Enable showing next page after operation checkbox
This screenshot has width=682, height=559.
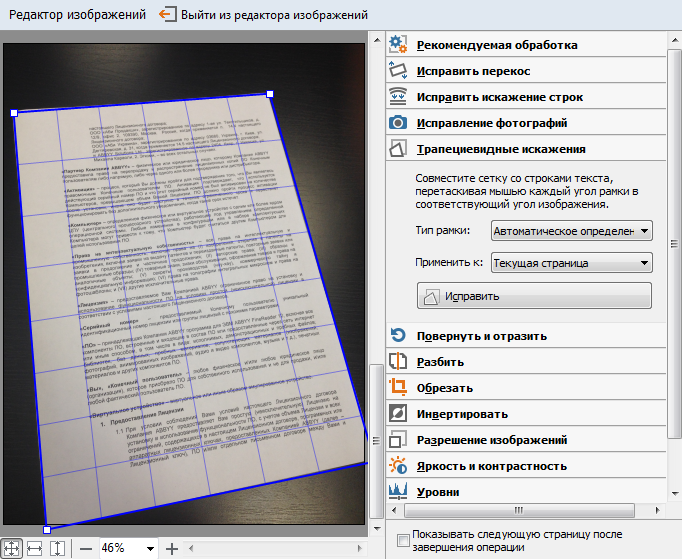click(403, 541)
